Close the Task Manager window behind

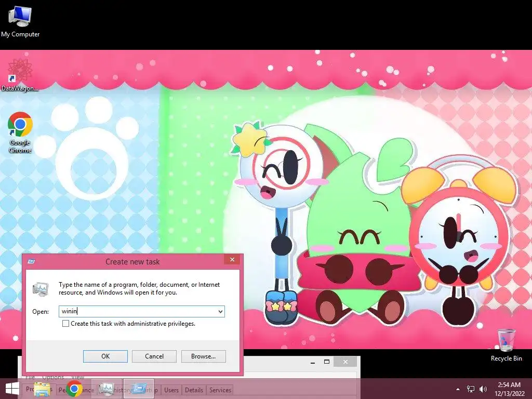pos(345,362)
